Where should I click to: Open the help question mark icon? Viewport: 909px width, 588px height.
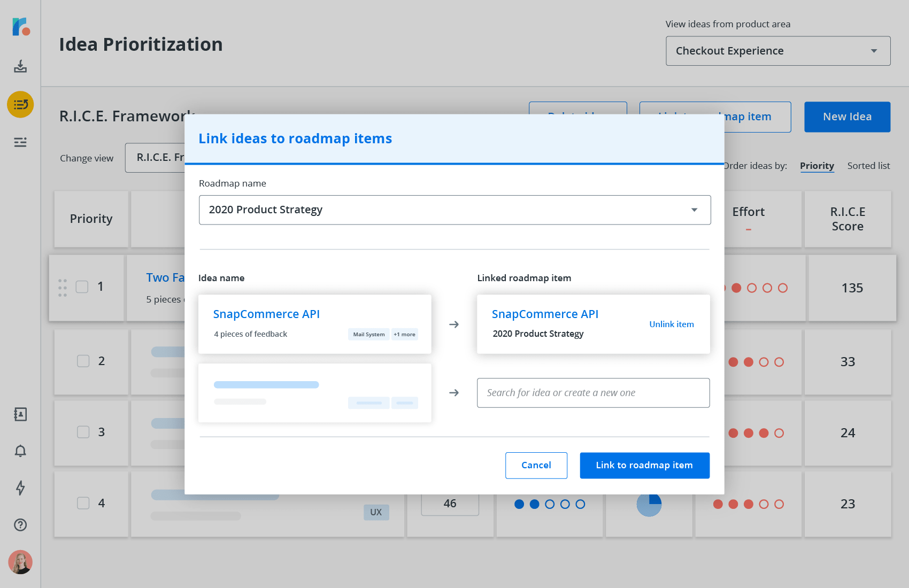[20, 525]
